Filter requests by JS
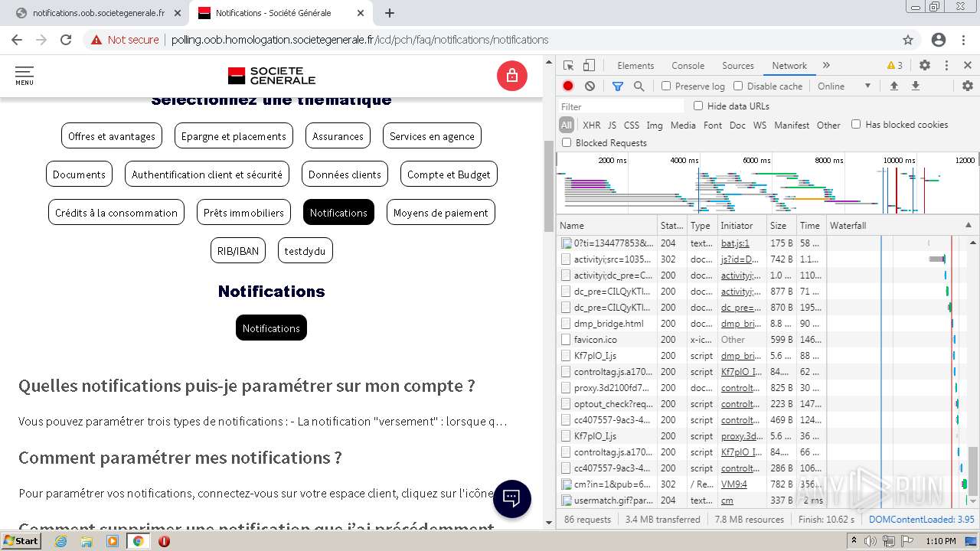 click(612, 125)
